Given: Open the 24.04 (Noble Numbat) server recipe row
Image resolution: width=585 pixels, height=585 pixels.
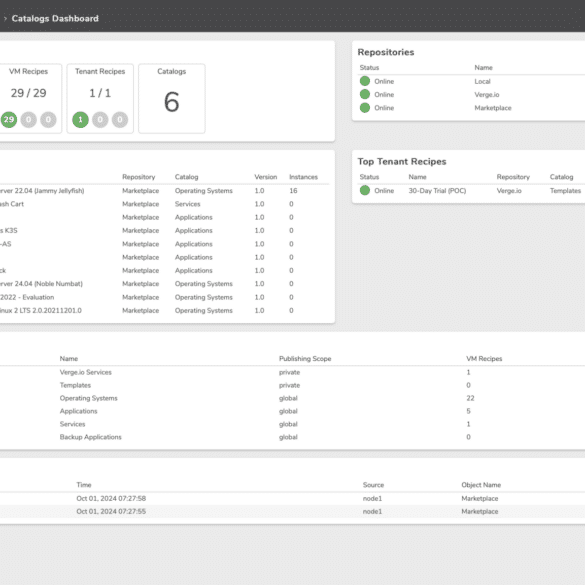Looking at the screenshot, I should point(165,284).
